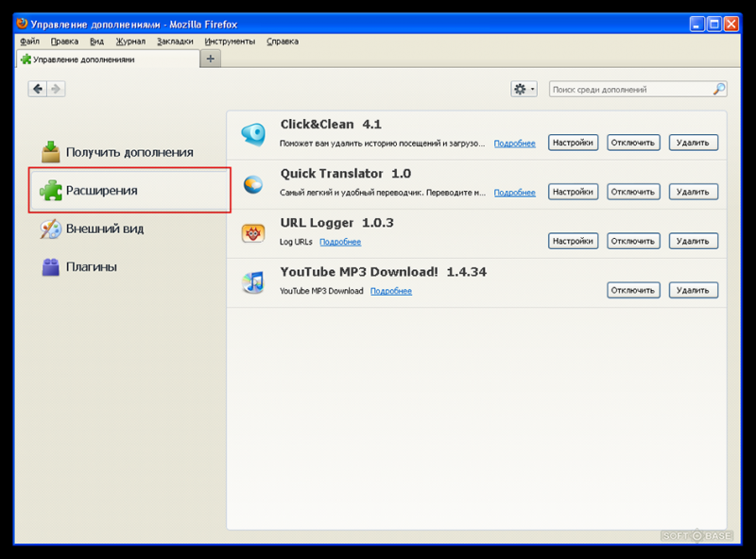Image resolution: width=756 pixels, height=559 pixels.
Task: Remove YouTube MP3 Download with Удалить
Action: pyautogui.click(x=694, y=290)
